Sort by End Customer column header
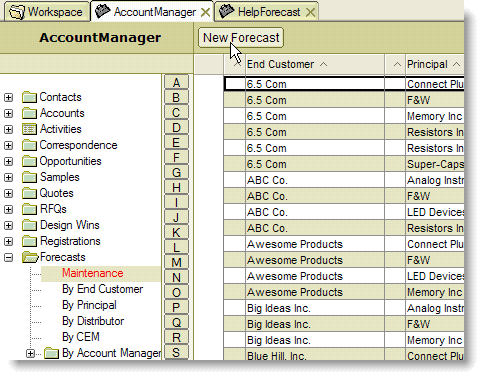Image resolution: width=480 pixels, height=376 pixels. [280, 64]
